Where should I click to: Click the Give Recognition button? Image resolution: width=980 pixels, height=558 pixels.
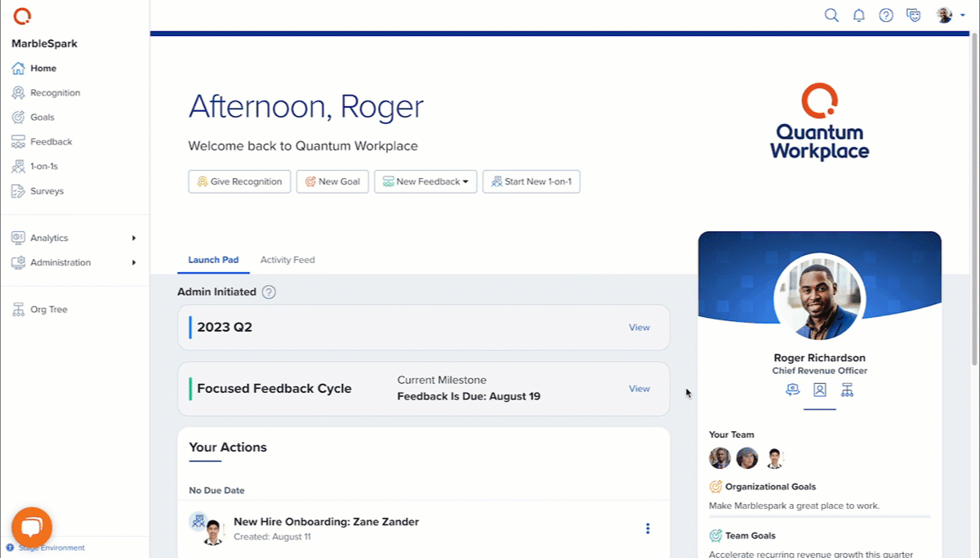[x=239, y=181]
